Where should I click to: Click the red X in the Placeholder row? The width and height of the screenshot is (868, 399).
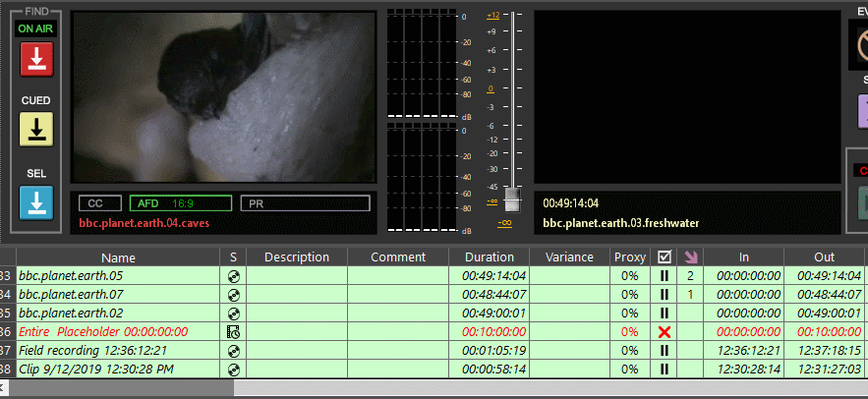tap(665, 332)
